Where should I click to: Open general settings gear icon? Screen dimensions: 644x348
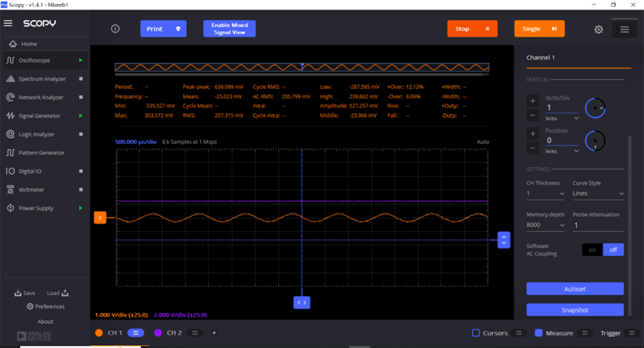tap(599, 29)
